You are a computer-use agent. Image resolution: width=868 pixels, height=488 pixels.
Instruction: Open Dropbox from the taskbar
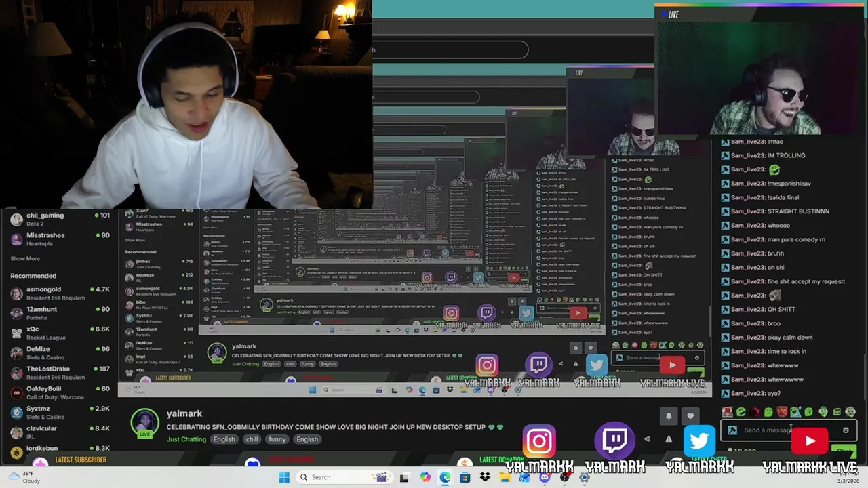(x=485, y=477)
